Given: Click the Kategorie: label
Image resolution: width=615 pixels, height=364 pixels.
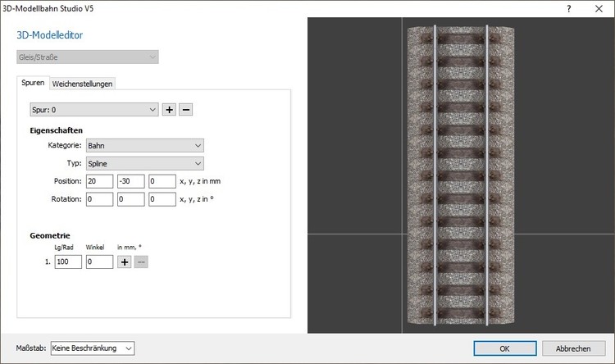Looking at the screenshot, I should [x=65, y=146].
